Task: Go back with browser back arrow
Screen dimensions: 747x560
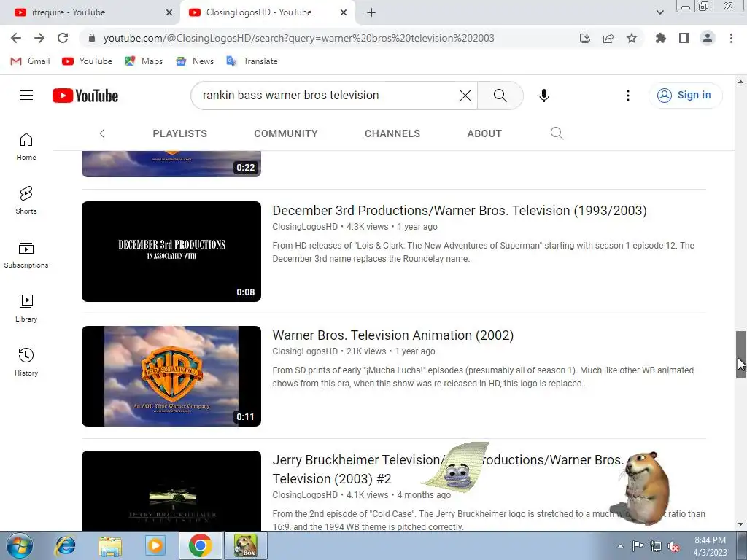Action: pos(16,38)
